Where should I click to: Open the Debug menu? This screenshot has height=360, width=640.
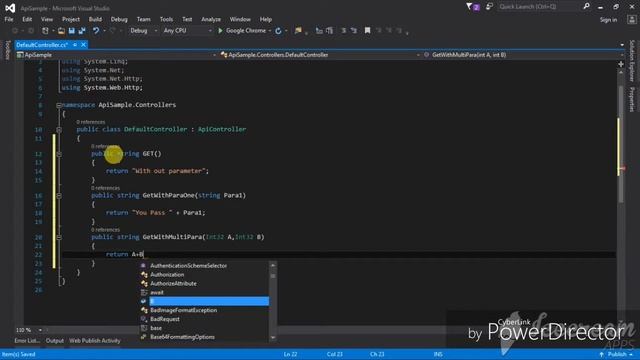(x=119, y=19)
